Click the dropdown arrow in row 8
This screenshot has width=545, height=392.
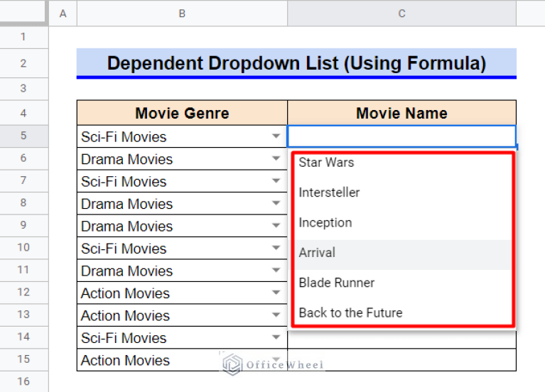276,204
